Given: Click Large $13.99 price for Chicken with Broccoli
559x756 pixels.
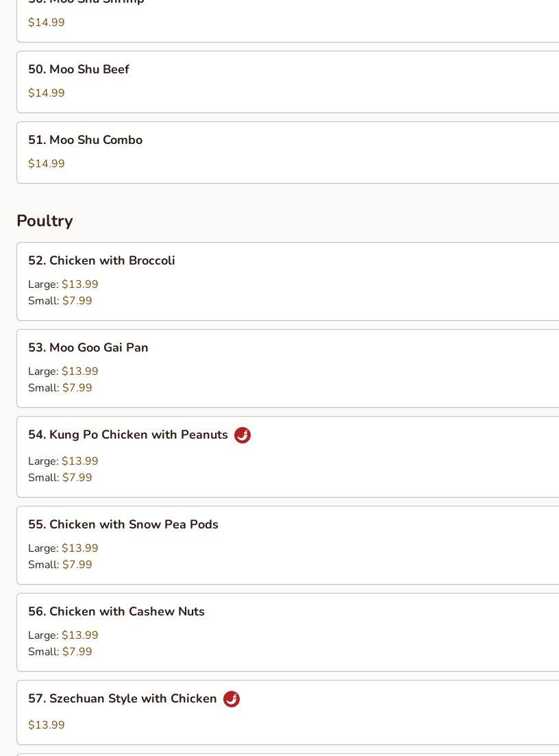Looking at the screenshot, I should point(63,284).
